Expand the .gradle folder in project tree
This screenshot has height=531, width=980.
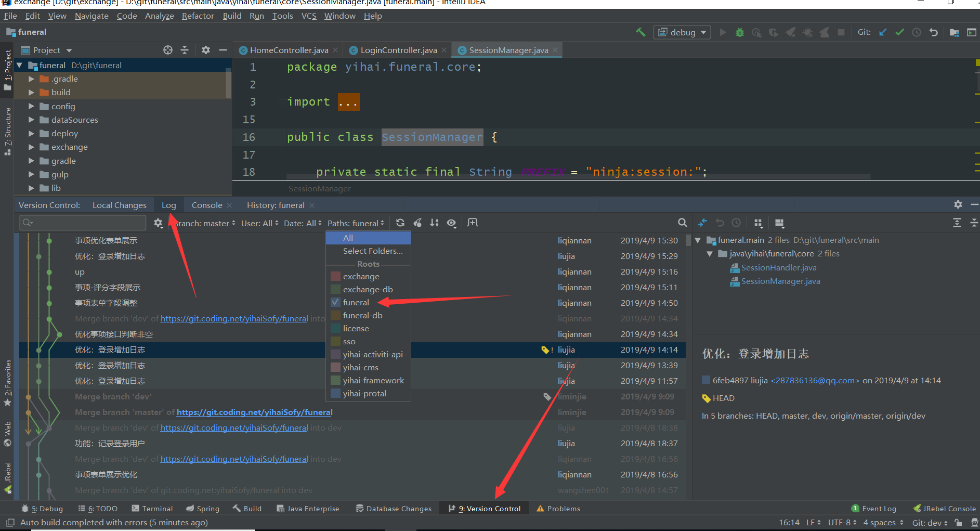tap(31, 79)
